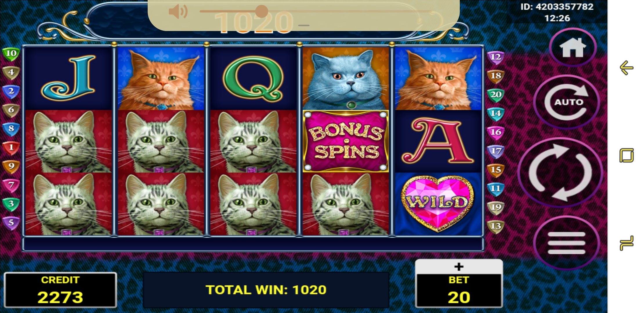Tap the Home icon button
Viewport: 644px width, 313px height.
point(573,48)
